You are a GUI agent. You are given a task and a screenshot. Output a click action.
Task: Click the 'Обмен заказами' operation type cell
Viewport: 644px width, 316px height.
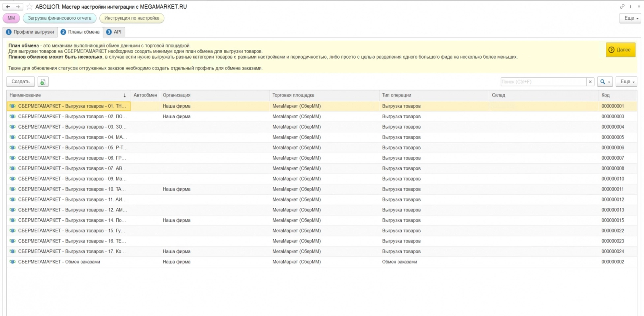[400, 262]
